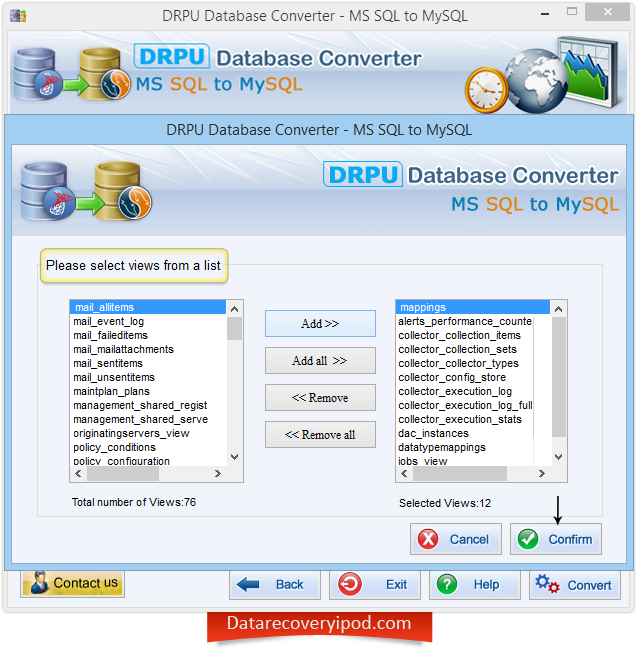Screen dimensions: 637x650
Task: Click left arrow of left list horizontal scrollbar
Action: [78, 473]
